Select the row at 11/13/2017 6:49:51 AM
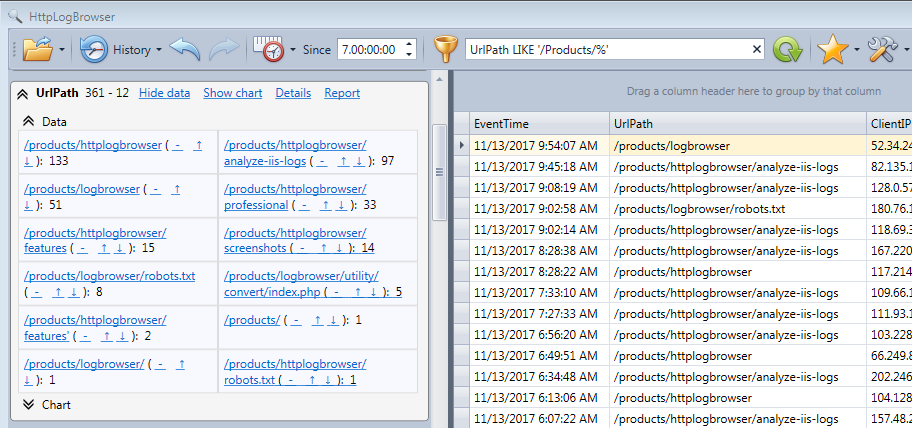 [x=682, y=356]
